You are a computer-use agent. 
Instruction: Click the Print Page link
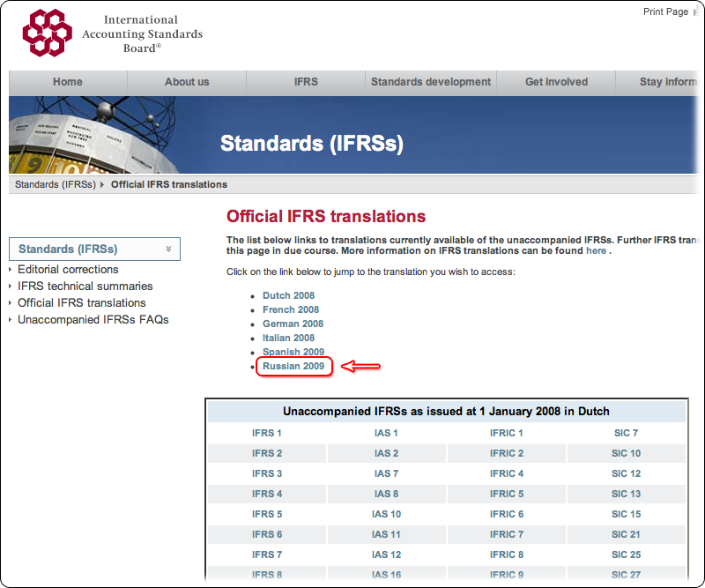click(665, 11)
